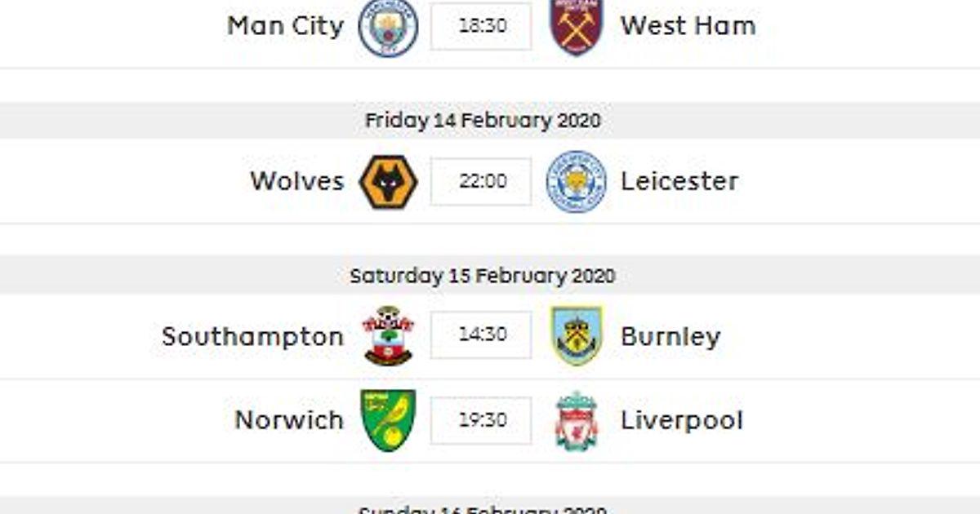Select the Leicester team name
This screenshot has height=514, width=980.
679,181
